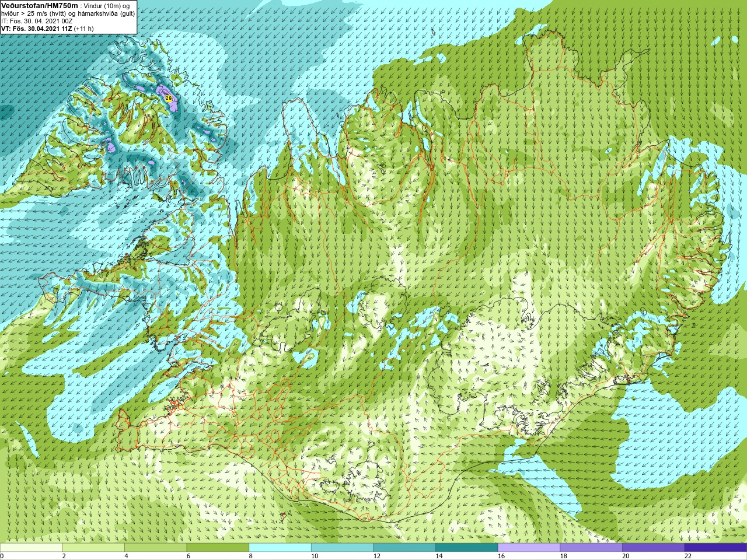This screenshot has width=747, height=560.
Task: Click the 'IT: Fös. 30. 04. 2021 00Z' line
Action: tap(37, 21)
